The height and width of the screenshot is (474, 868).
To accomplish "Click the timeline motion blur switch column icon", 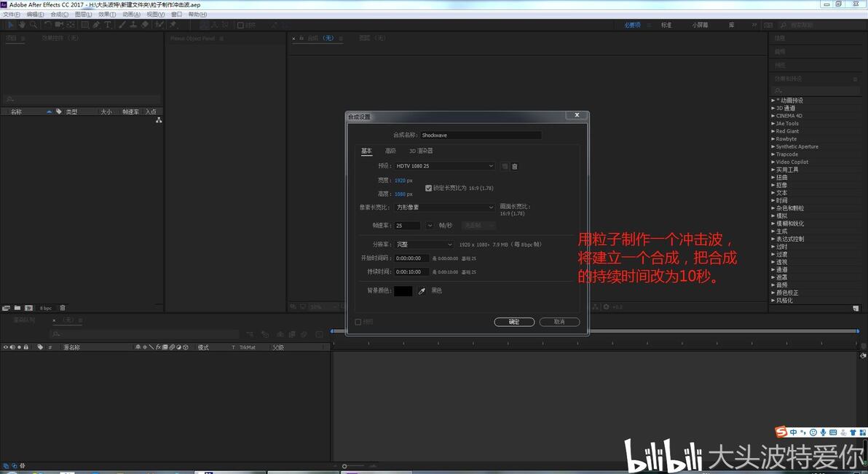I will click(x=172, y=347).
